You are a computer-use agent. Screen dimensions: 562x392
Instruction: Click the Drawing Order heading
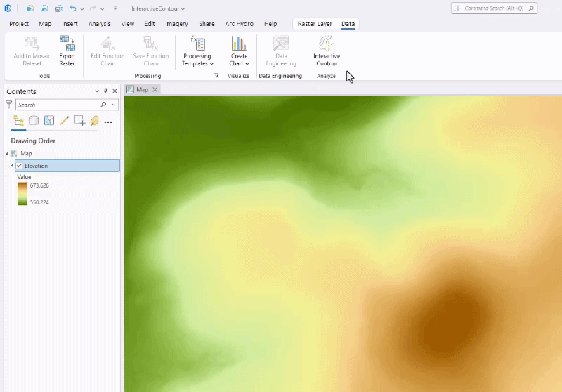(x=33, y=141)
